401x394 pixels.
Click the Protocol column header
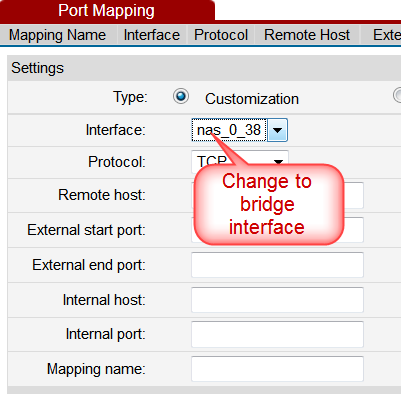[x=221, y=35]
